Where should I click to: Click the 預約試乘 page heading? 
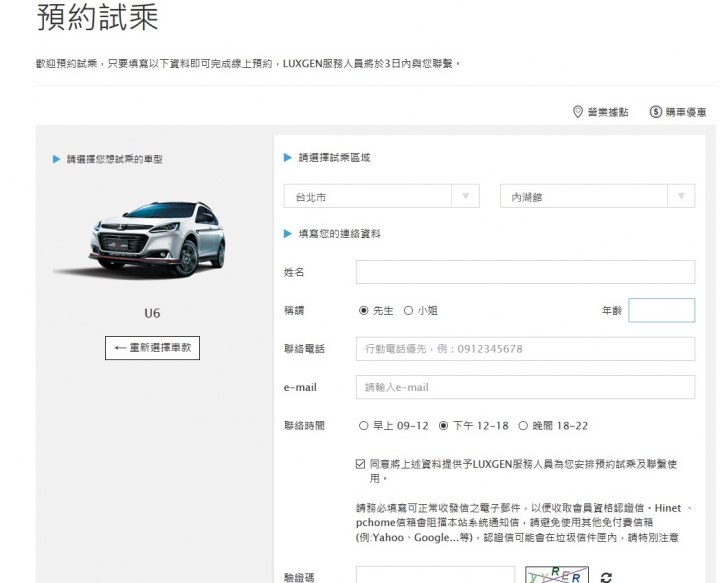coord(97,17)
